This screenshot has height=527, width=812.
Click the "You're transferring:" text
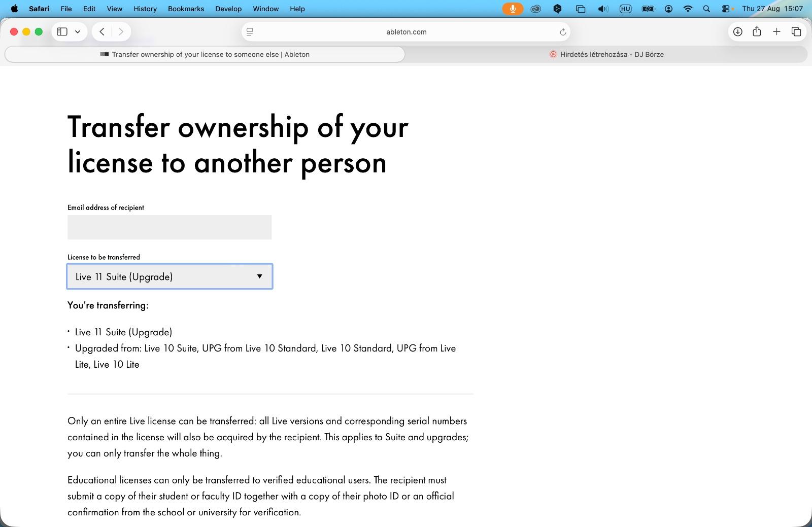click(x=108, y=305)
